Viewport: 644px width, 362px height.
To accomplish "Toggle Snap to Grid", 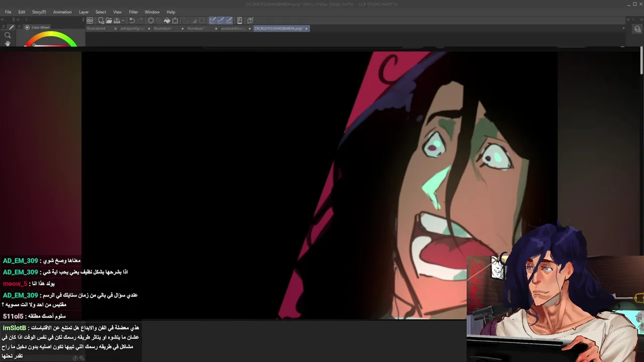I will (x=230, y=21).
